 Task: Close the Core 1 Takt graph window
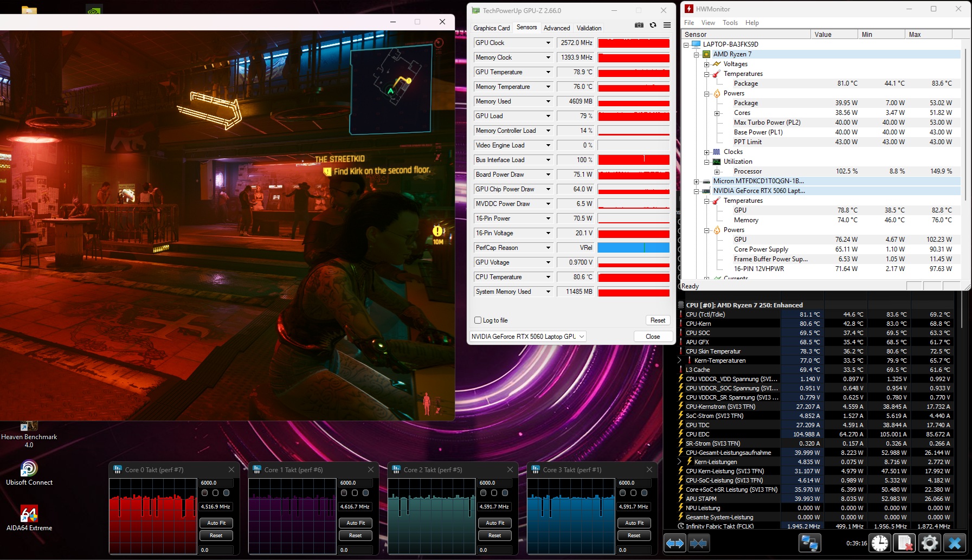[x=371, y=469]
